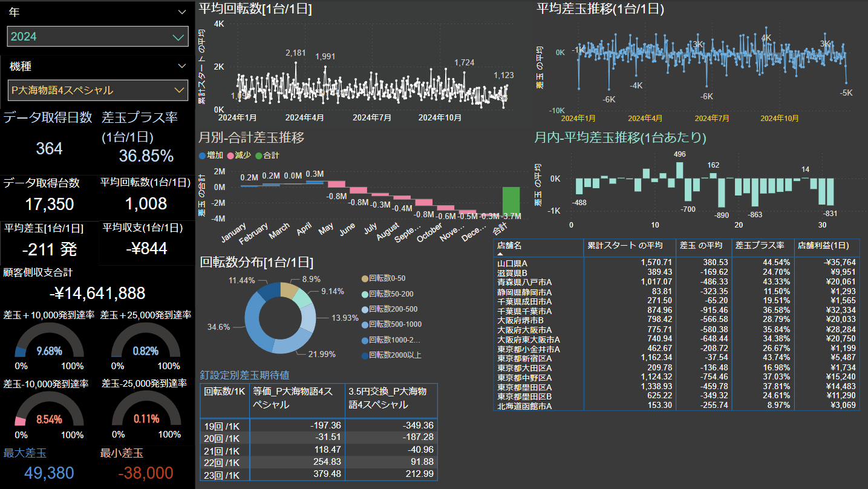
Task: Click the green 合計 waterfall bar
Action: [x=511, y=201]
